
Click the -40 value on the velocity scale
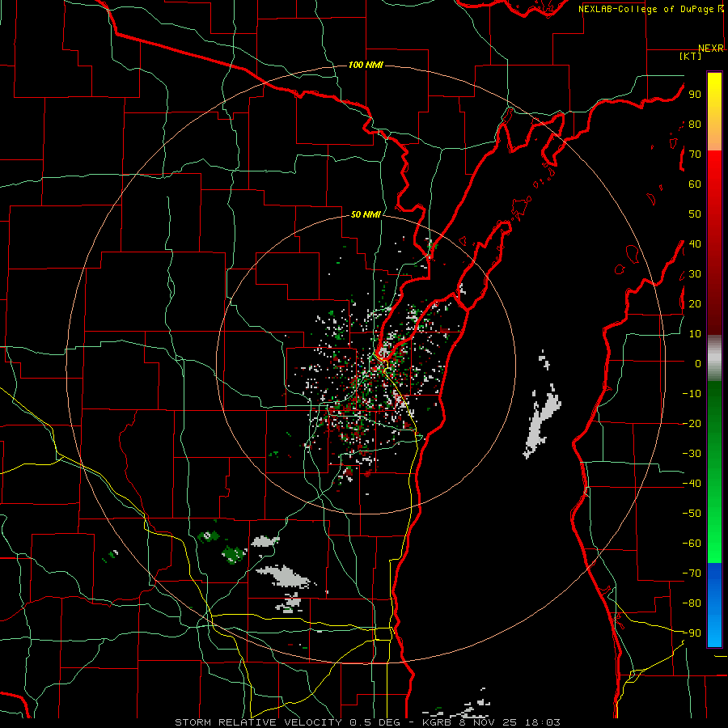[x=692, y=484]
